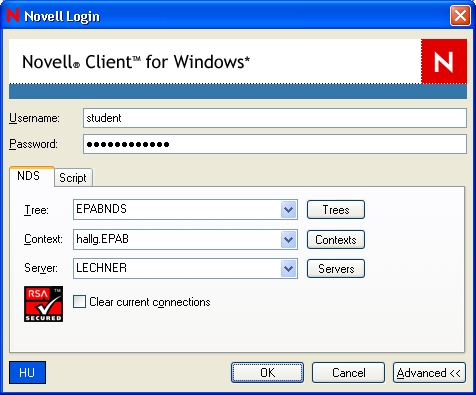Open the Context dropdown arrow
Viewport: 476px width, 395px height.
click(288, 239)
